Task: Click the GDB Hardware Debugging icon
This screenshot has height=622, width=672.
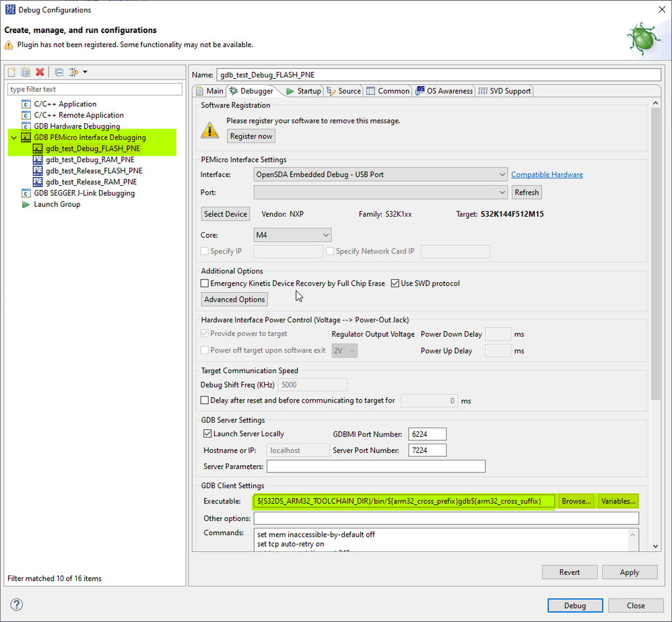Action: tap(26, 127)
